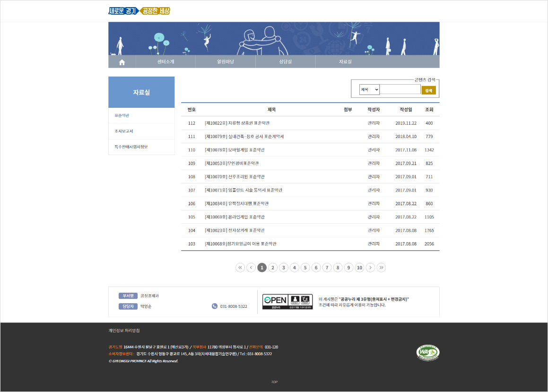Open post 지류형 상품권 표준약관
The image size is (548, 392).
(237, 123)
